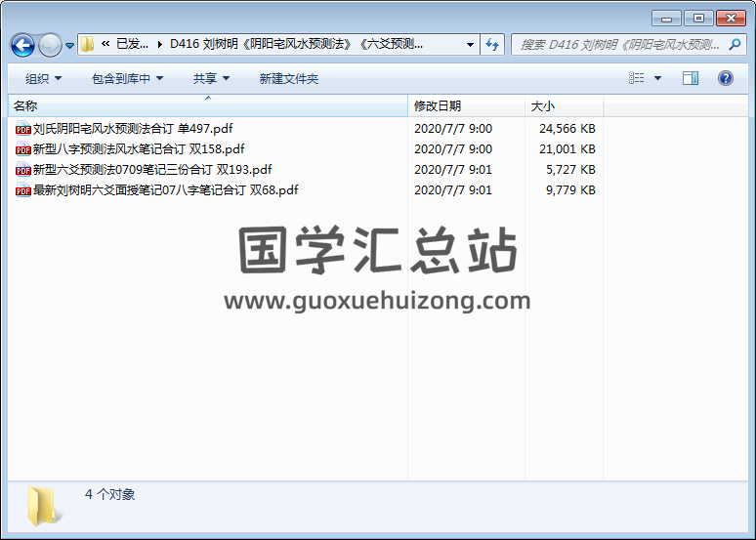Click the date 2020/7/7 9:01 for 双68.pdf
Image resolution: width=756 pixels, height=540 pixels.
tap(453, 190)
